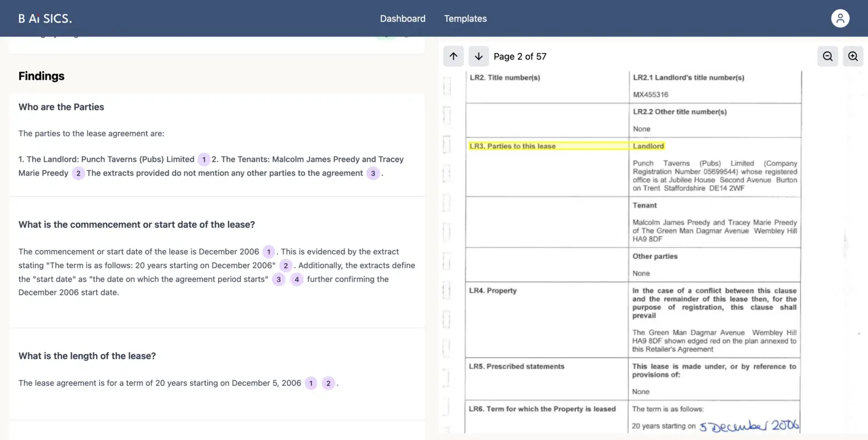Open citation 1 in the lease length answer
Viewport: 868px width, 440px height.
point(311,383)
